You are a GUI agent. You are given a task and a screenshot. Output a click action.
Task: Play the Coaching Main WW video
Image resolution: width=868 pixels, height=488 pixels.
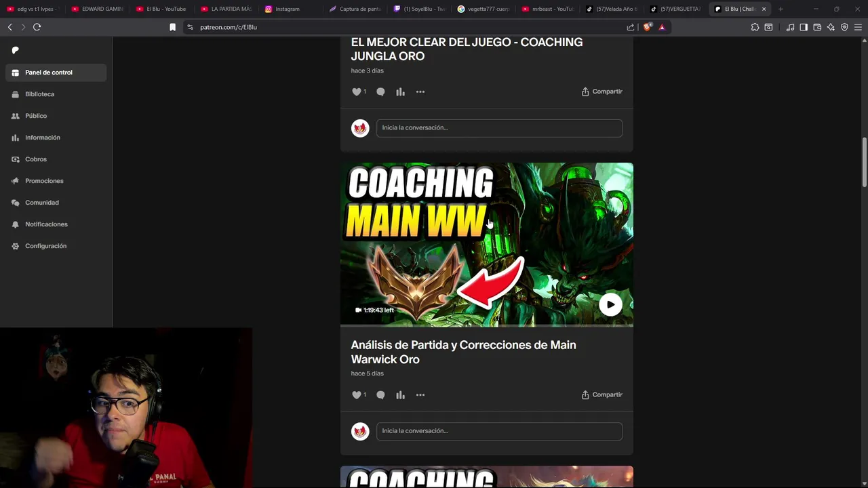tap(610, 304)
